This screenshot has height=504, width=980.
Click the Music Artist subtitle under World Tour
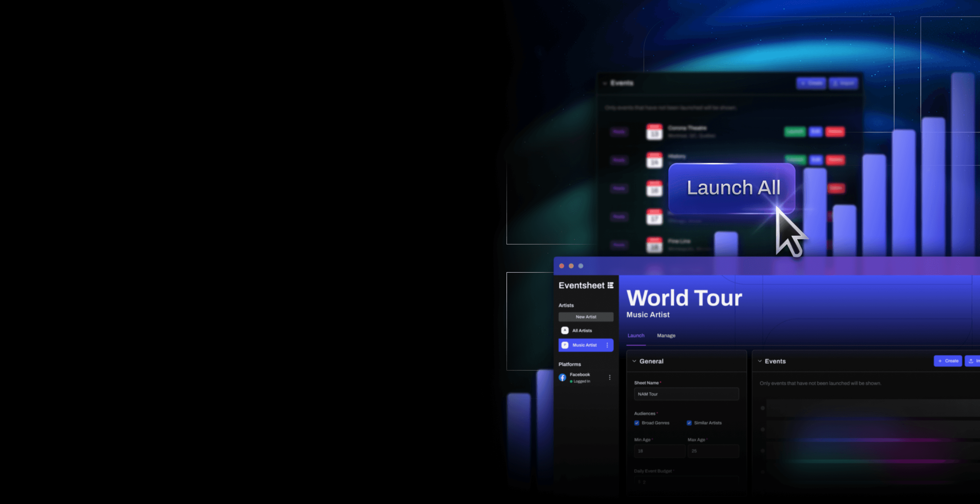pyautogui.click(x=648, y=315)
